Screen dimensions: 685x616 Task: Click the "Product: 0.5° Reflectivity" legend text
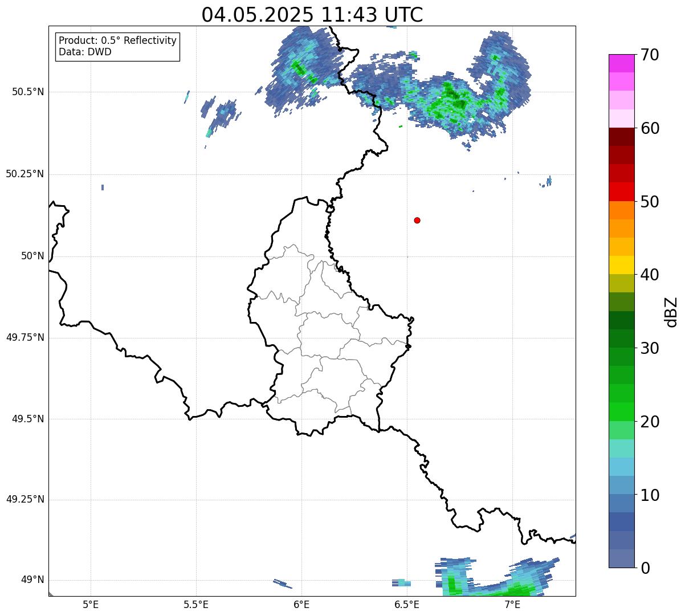point(118,41)
